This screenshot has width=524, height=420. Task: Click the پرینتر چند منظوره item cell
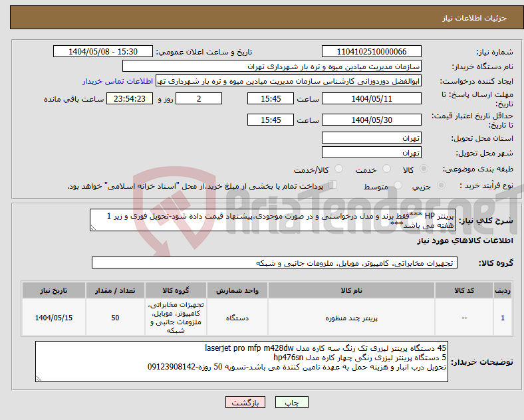tap(351, 318)
